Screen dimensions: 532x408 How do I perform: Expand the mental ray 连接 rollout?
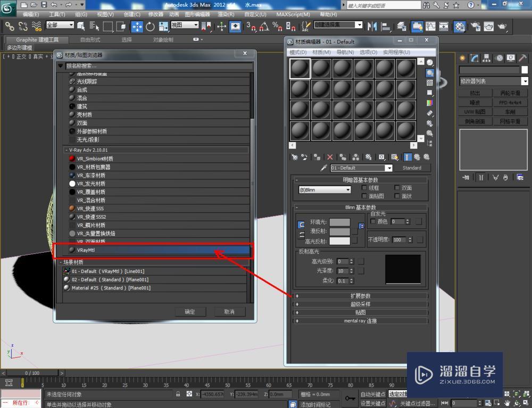click(x=360, y=321)
